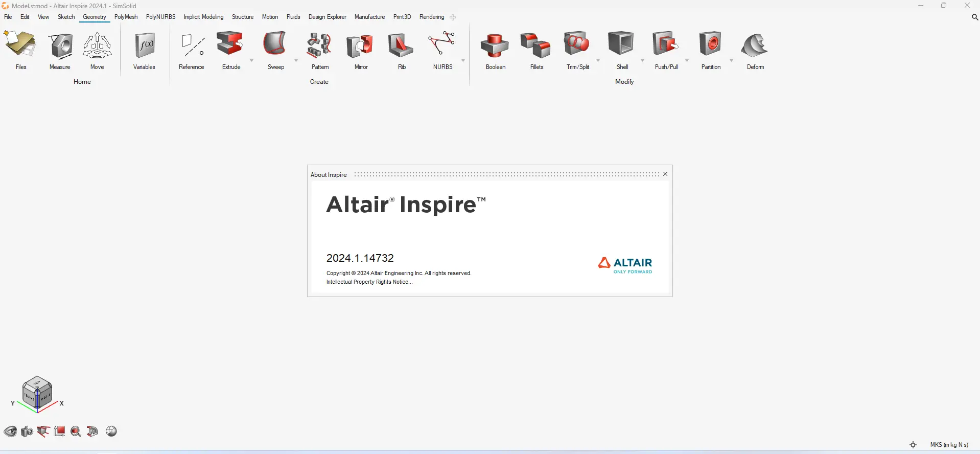Select the Geometry ribbon tab
Screen dimensions: 980x454
95,17
